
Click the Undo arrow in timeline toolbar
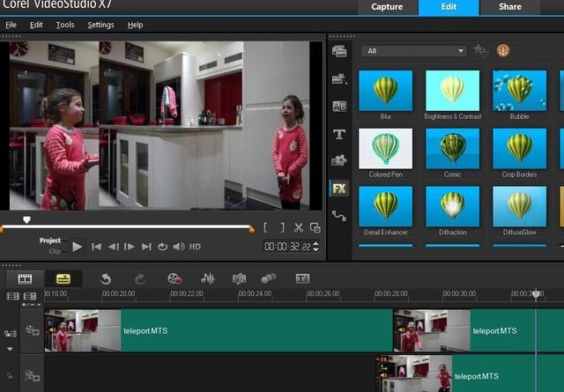coord(106,278)
